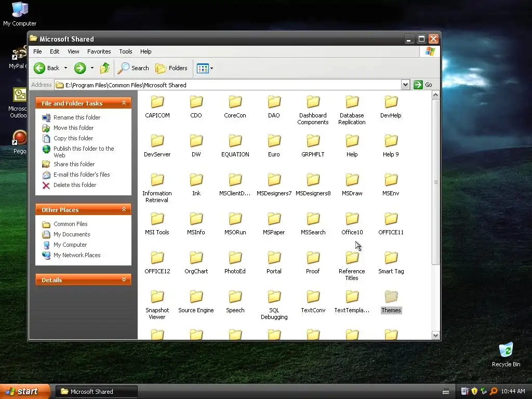Open the Search pane
532x399 pixels.
134,68
